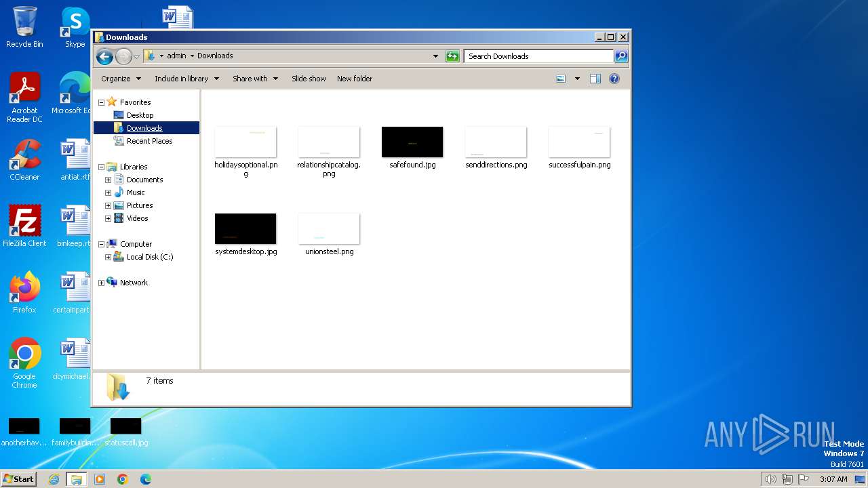
Task: Open the recent pages dropdown arrow
Action: [136, 56]
